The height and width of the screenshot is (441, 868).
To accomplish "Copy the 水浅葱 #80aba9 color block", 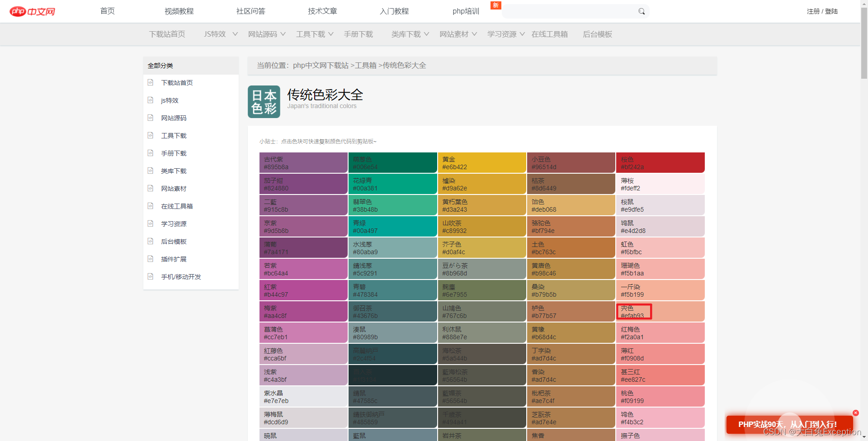I will 392,248.
